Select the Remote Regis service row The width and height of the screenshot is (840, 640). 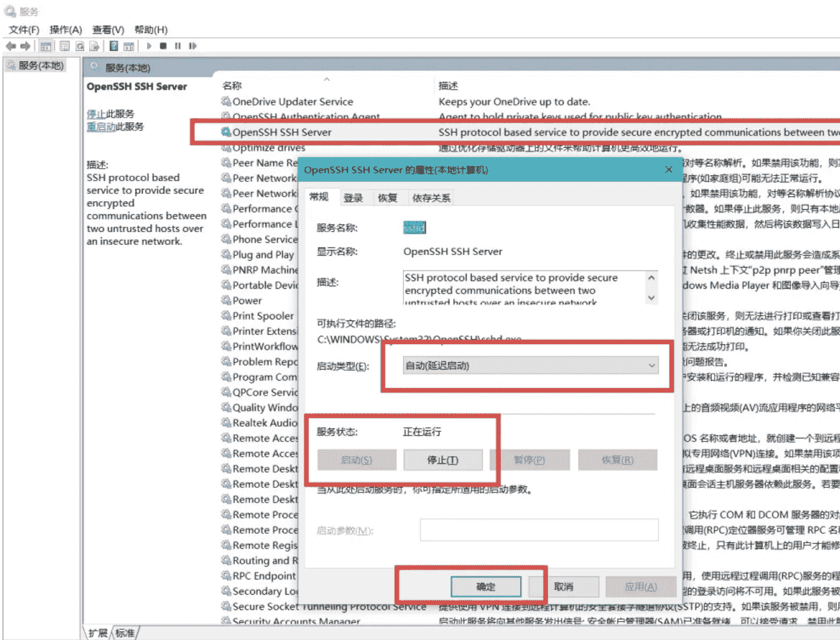click(260, 545)
